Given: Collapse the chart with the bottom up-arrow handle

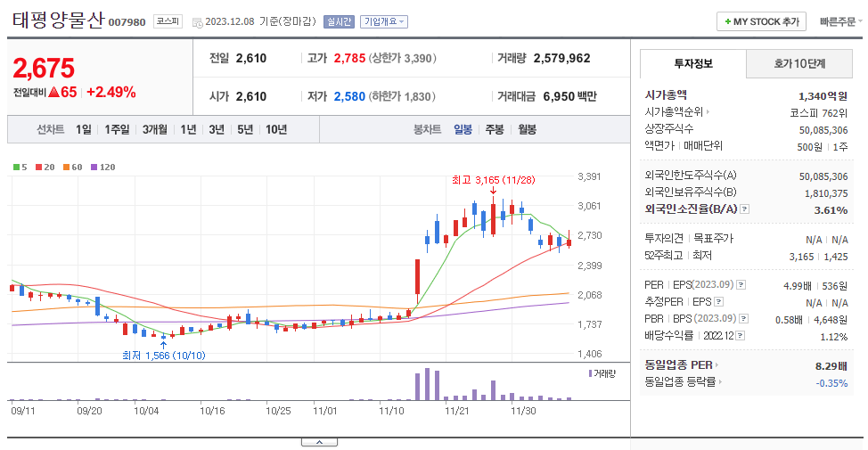Looking at the screenshot, I should click(319, 442).
